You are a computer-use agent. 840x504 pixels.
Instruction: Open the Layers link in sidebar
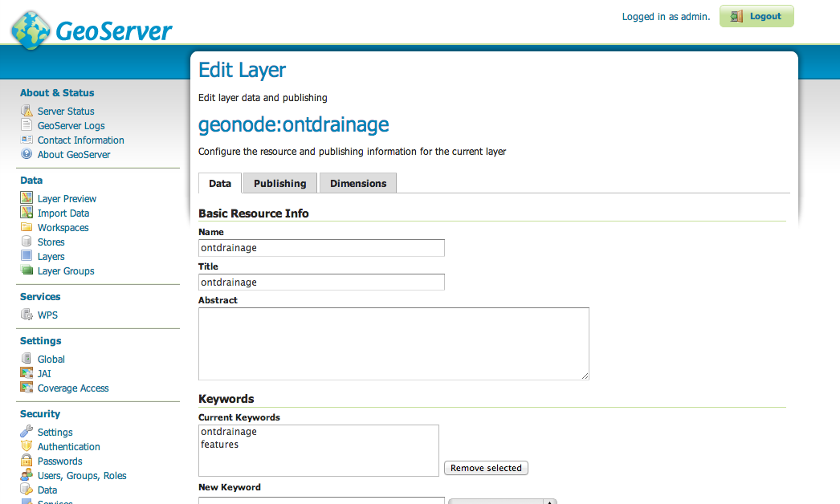[51, 257]
